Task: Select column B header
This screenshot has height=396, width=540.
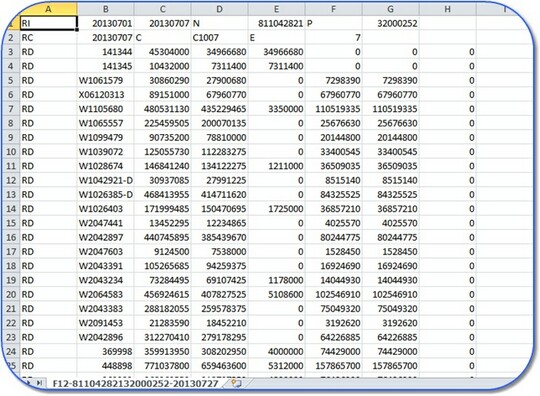Action: pos(105,9)
